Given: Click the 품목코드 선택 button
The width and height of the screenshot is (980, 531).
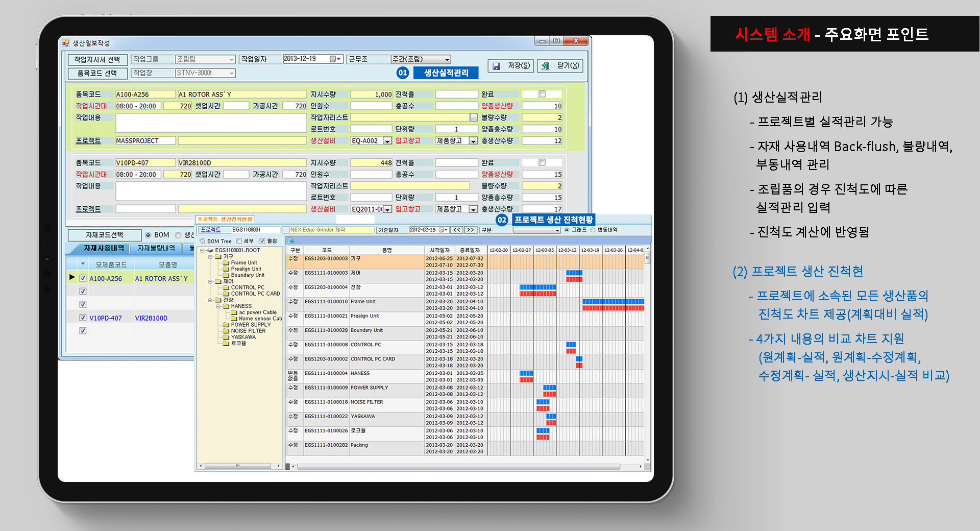Looking at the screenshot, I should pyautogui.click(x=97, y=74).
